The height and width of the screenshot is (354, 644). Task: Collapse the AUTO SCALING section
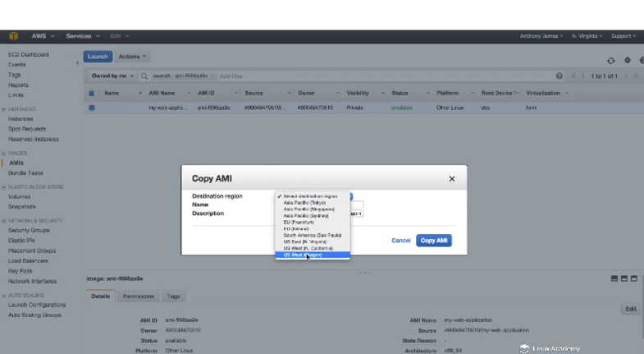click(x=4, y=295)
